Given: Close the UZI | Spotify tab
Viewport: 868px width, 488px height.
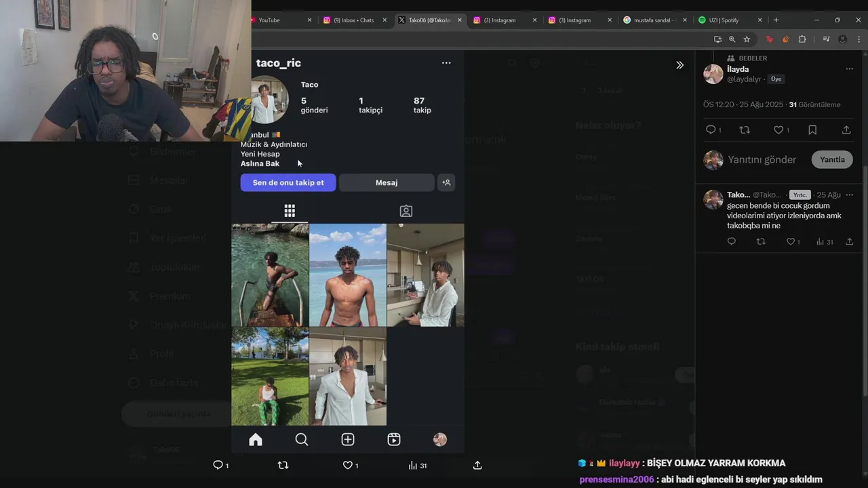Looking at the screenshot, I should coord(759,20).
